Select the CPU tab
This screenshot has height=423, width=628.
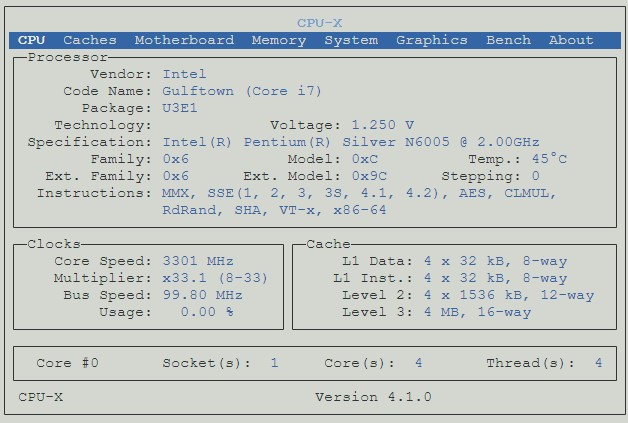coord(31,40)
